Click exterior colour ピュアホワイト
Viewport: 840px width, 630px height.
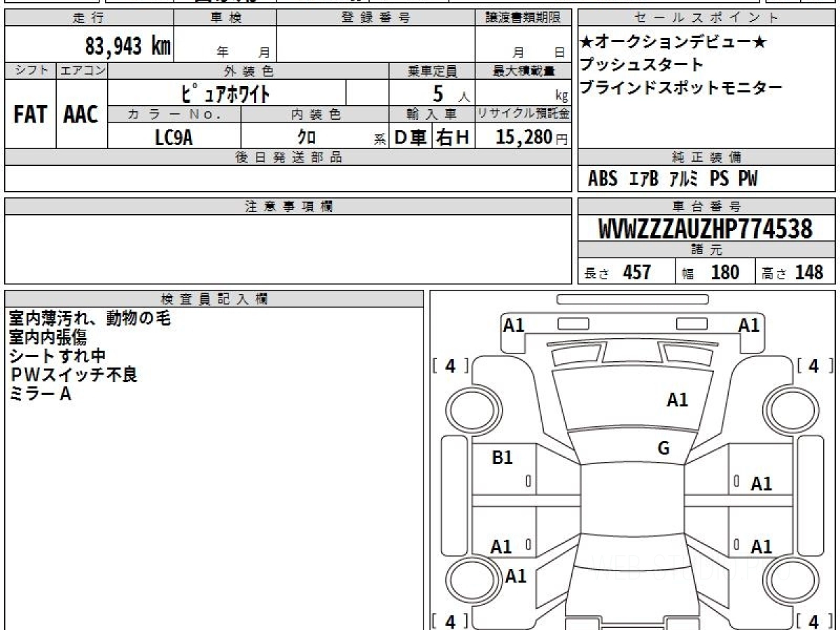226,92
